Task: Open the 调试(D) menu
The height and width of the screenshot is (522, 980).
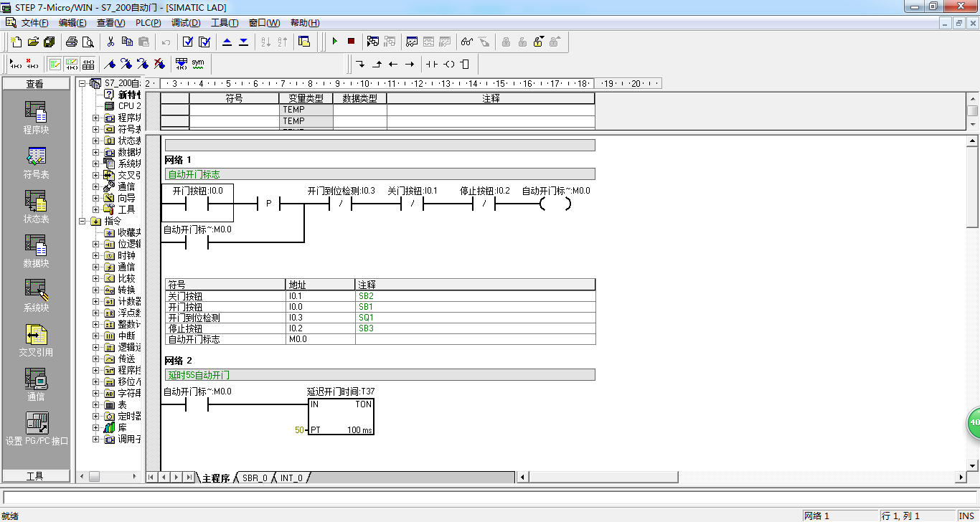Action: click(186, 23)
